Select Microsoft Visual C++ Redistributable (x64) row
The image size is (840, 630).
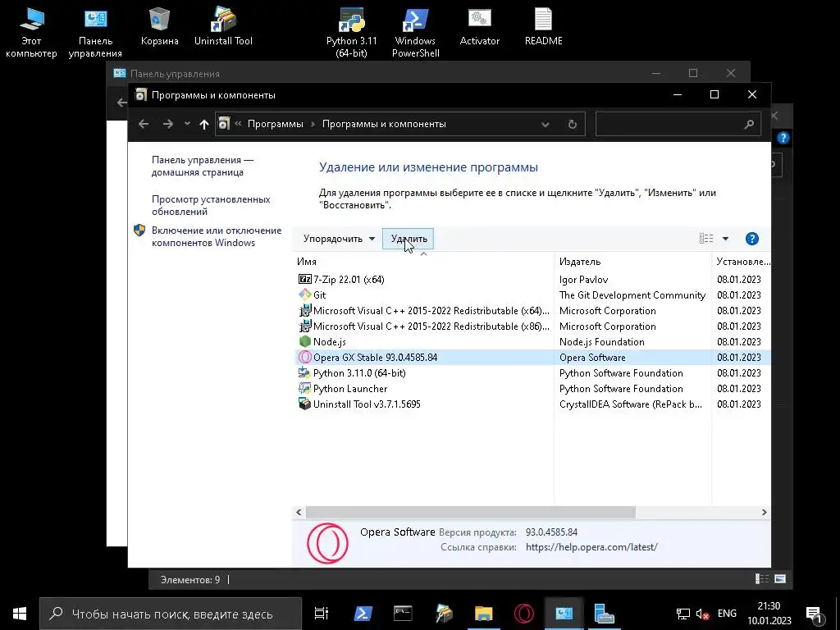click(x=533, y=310)
